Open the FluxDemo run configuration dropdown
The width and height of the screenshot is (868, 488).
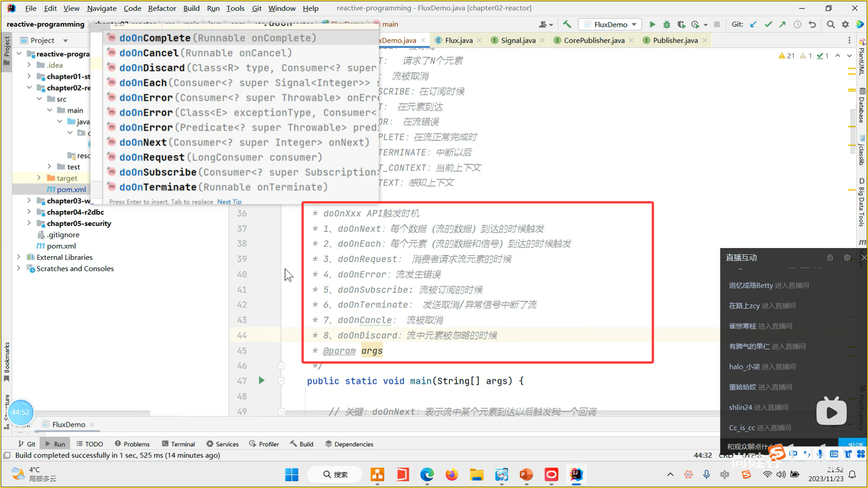tap(610, 24)
